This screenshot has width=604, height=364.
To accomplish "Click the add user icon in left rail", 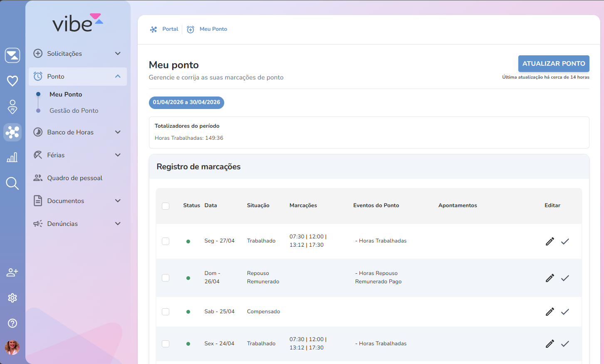I will point(12,272).
